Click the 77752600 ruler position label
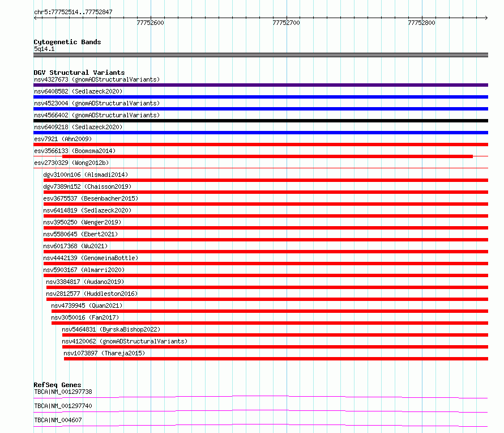The image size is (504, 433). [x=151, y=23]
